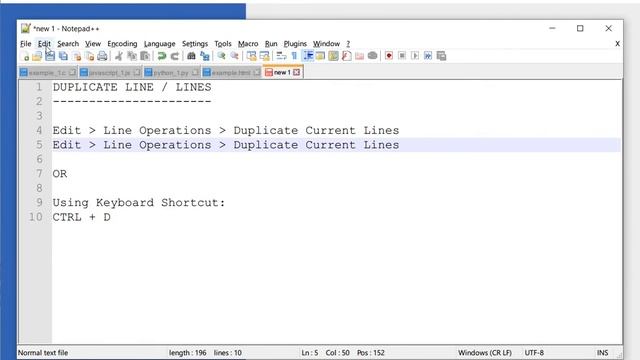
Task: Show the Document Map panel icon
Action: point(333,56)
